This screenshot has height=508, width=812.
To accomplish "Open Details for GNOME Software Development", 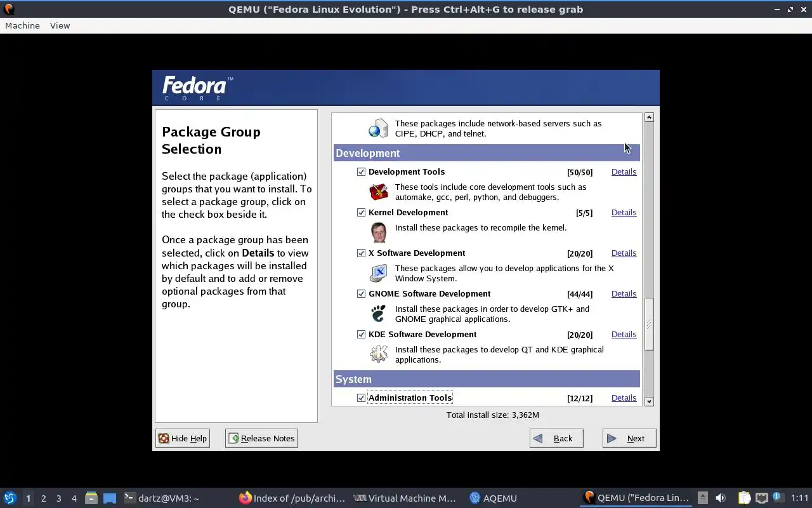I will 624,294.
